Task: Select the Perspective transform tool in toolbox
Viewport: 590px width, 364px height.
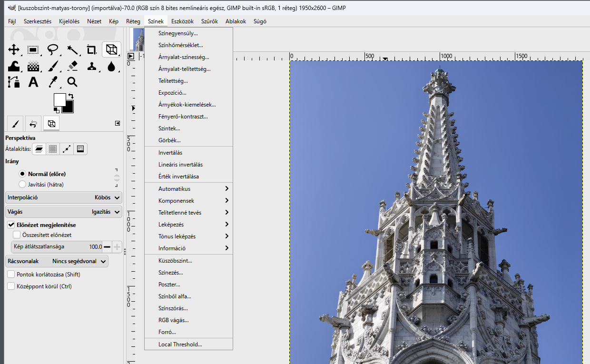Action: [111, 49]
